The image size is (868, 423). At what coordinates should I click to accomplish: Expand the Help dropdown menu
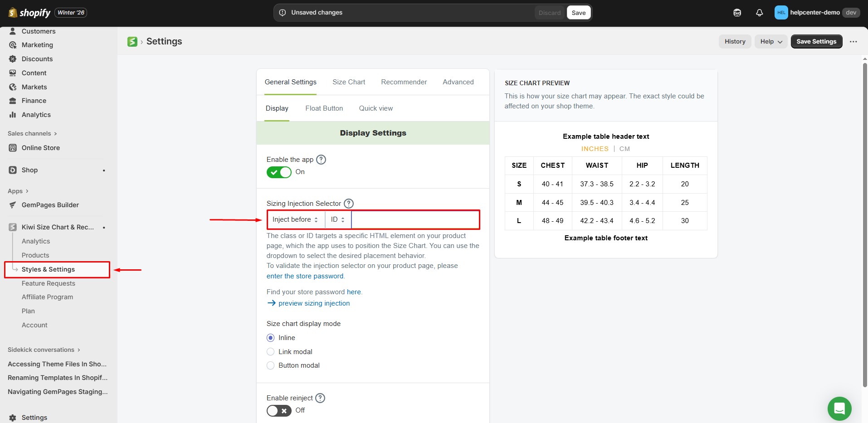(x=771, y=42)
